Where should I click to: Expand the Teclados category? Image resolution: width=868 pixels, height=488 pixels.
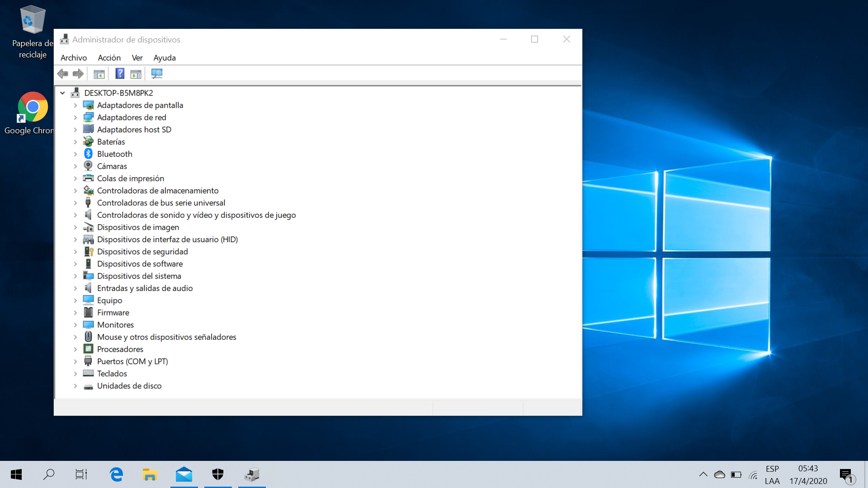tap(75, 374)
